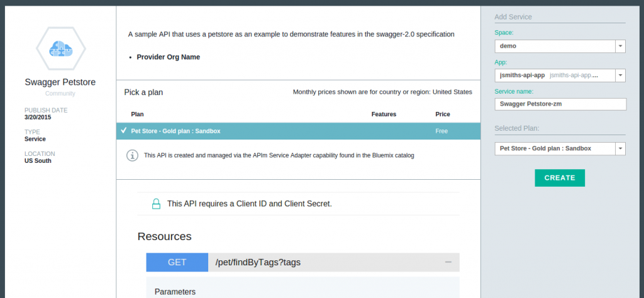Click the Add Service heading

click(x=513, y=17)
